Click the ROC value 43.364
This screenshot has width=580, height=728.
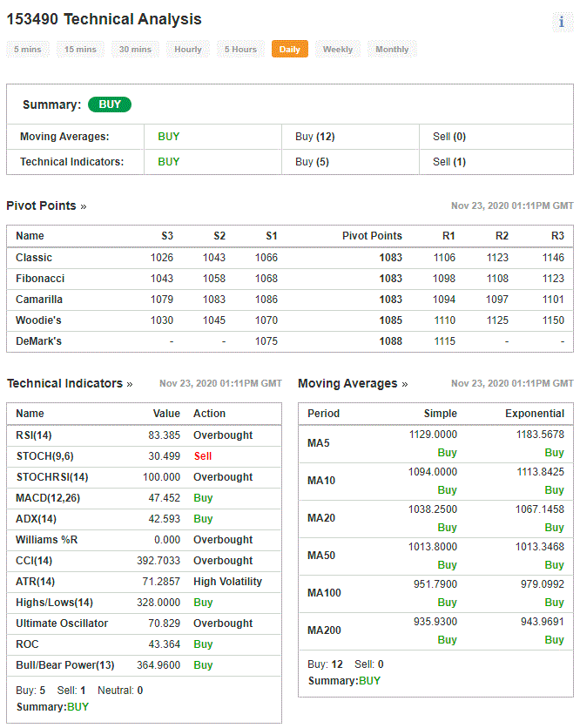(x=164, y=644)
